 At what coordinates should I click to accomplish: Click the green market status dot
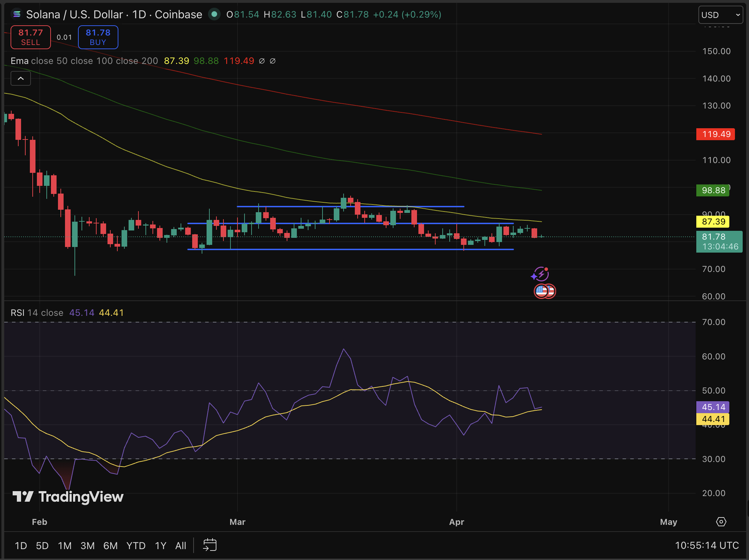(214, 14)
